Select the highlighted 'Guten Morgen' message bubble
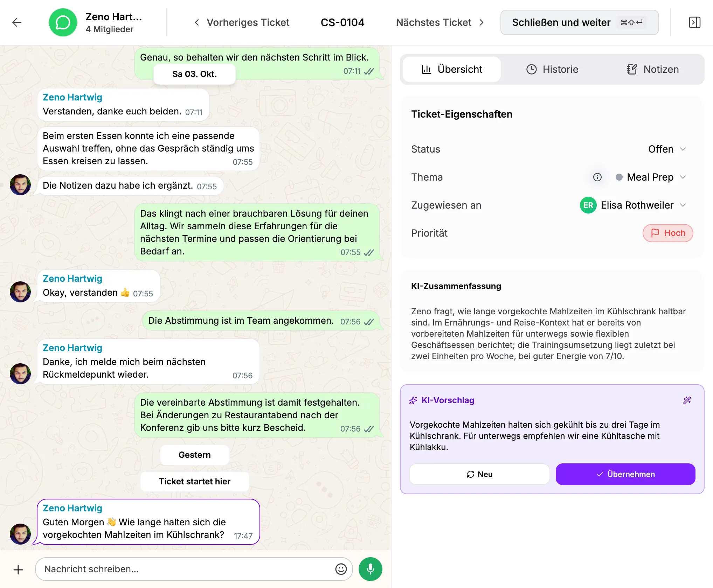This screenshot has width=713, height=588. click(x=148, y=522)
